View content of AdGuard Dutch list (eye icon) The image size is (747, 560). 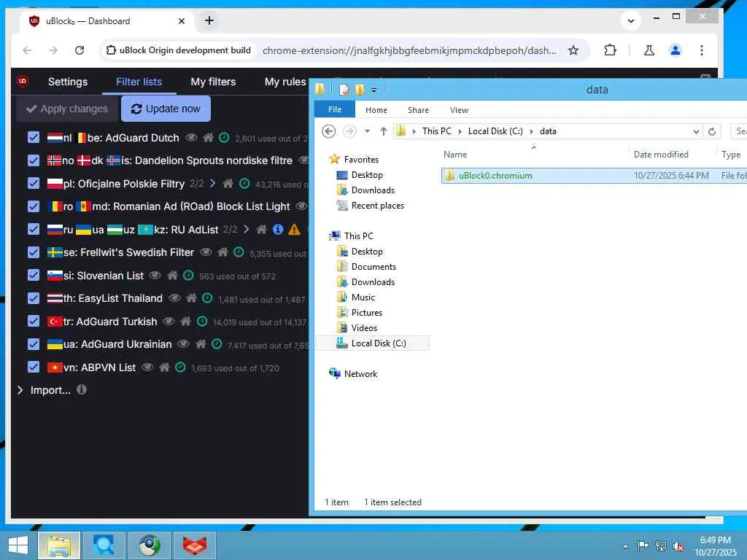click(x=191, y=138)
